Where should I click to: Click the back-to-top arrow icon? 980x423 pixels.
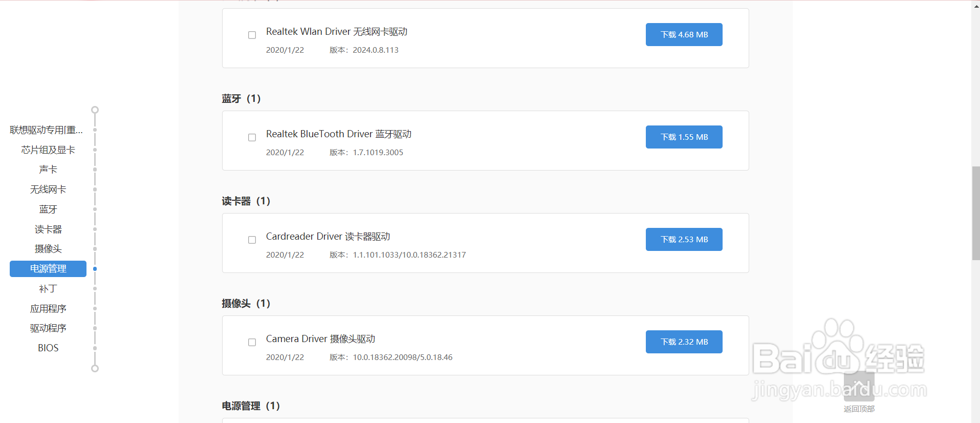[x=859, y=386]
